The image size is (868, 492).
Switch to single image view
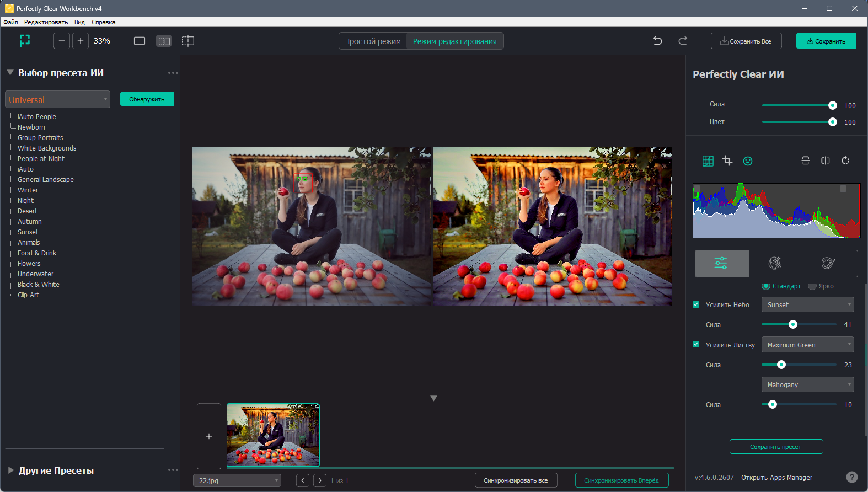point(140,41)
